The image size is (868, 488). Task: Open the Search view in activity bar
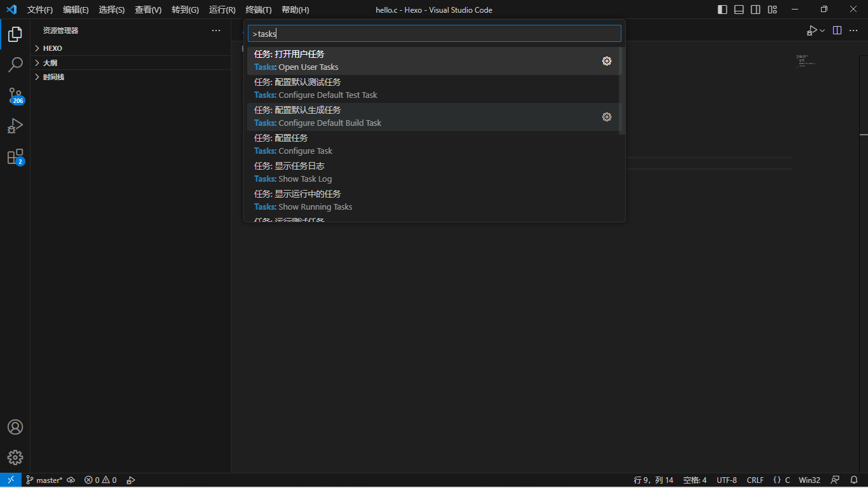[x=15, y=64]
